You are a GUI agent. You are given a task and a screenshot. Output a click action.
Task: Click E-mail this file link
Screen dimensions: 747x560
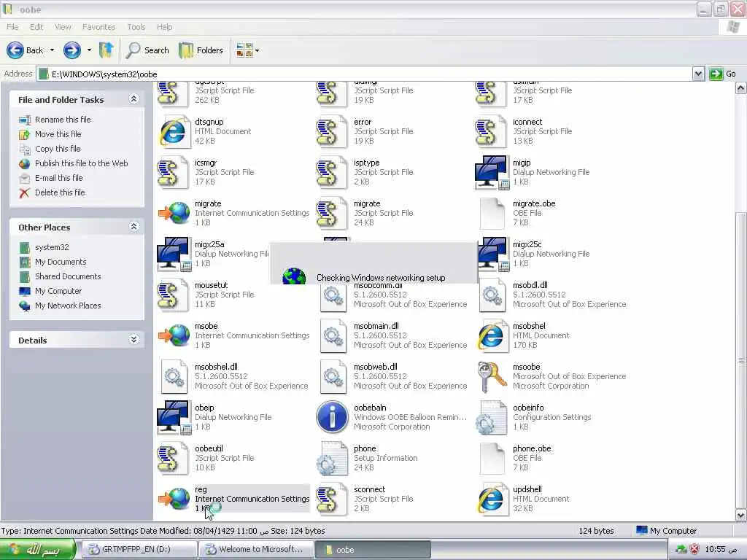58,178
